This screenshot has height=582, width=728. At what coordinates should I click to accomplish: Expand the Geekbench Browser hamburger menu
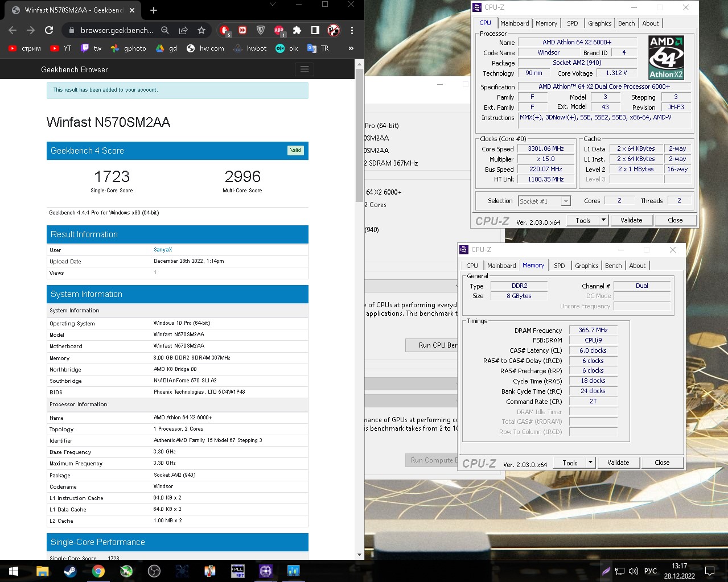pyautogui.click(x=305, y=69)
